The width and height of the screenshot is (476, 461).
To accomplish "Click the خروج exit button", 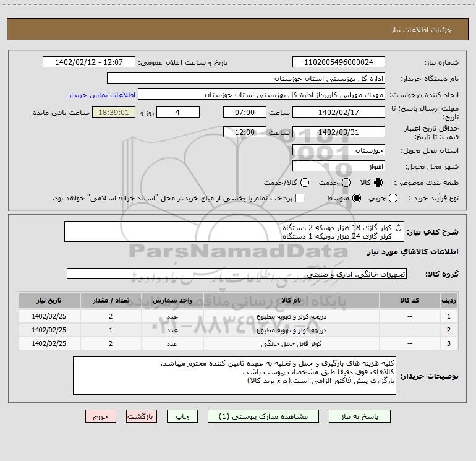I will click(x=101, y=416).
